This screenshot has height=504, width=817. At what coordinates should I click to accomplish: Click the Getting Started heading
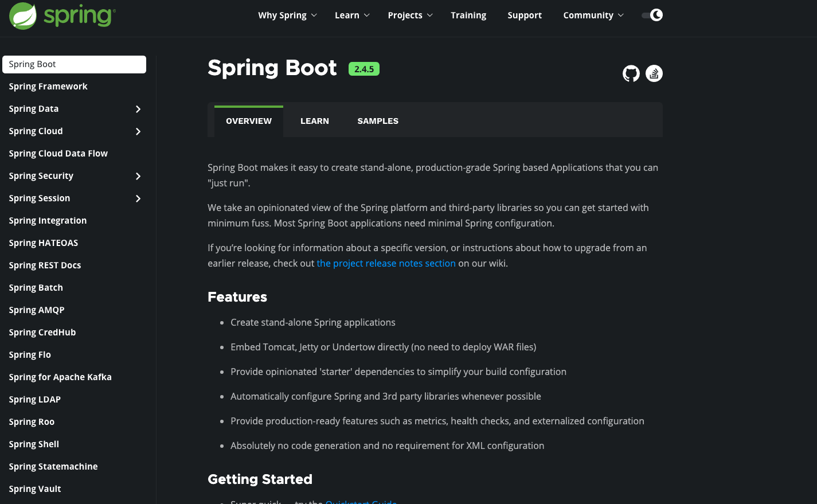tap(260, 479)
